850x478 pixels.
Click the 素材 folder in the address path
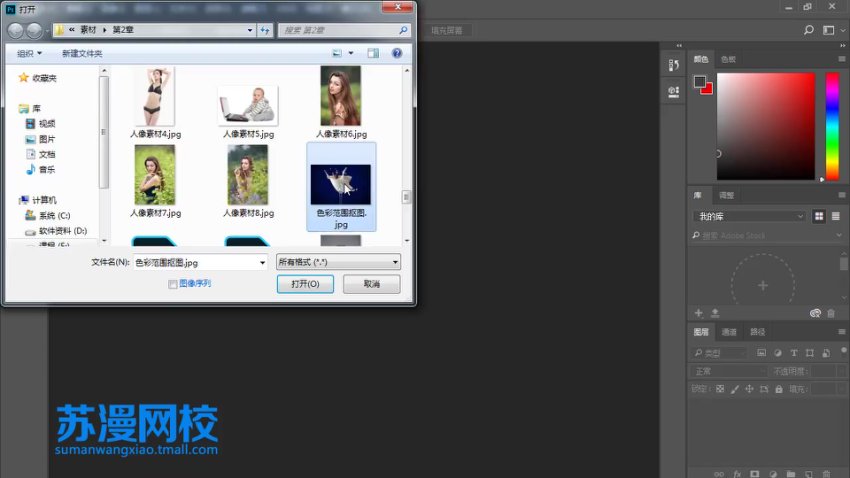click(x=88, y=30)
